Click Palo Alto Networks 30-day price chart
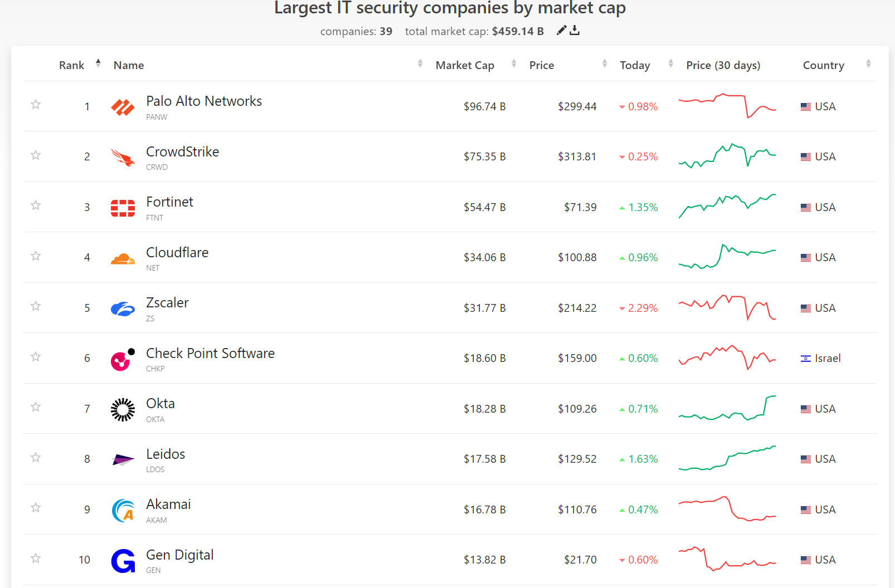 point(727,105)
